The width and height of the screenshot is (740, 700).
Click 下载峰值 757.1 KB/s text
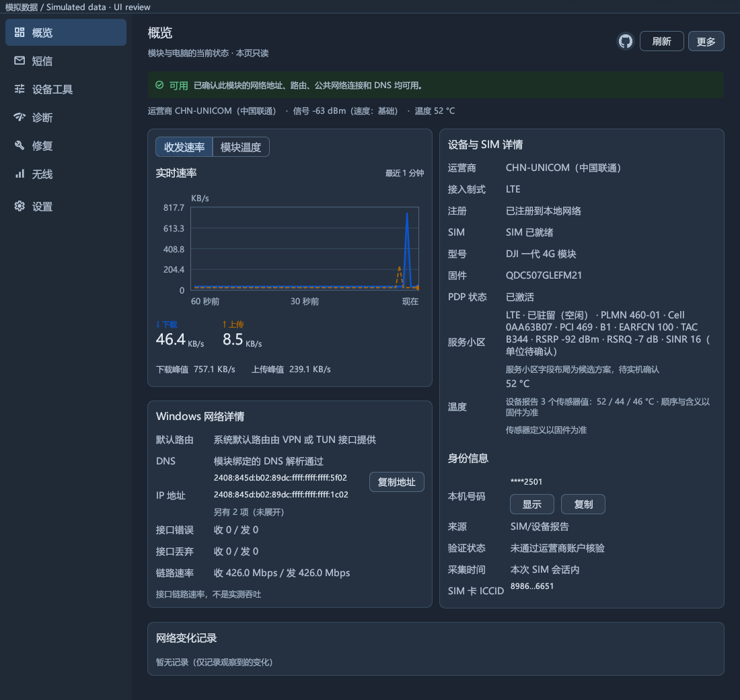[195, 370]
